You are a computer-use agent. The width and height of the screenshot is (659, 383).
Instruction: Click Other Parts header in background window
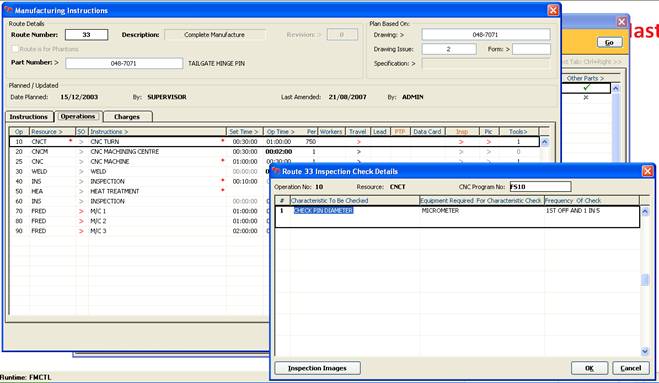coord(585,78)
